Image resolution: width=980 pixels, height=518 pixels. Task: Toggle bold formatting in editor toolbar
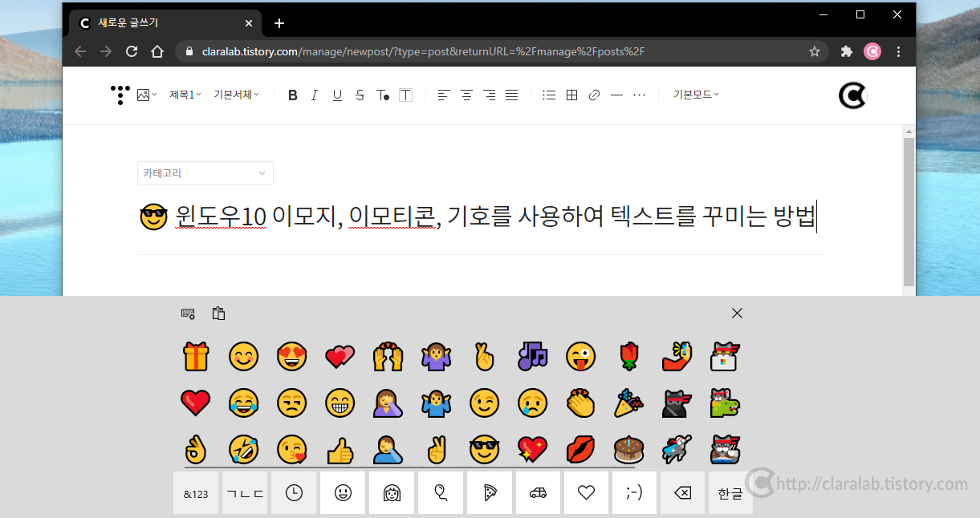(x=293, y=95)
